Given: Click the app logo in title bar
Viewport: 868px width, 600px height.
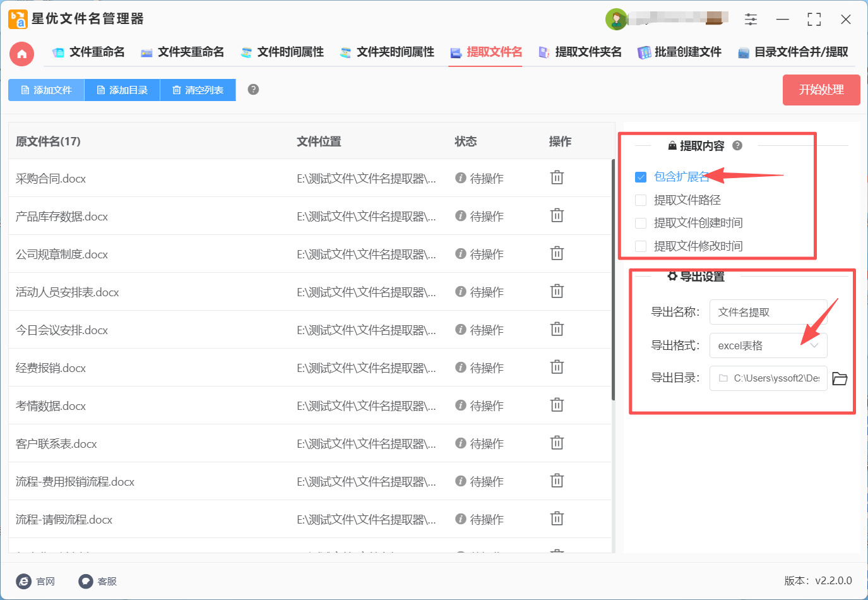Looking at the screenshot, I should (x=18, y=19).
